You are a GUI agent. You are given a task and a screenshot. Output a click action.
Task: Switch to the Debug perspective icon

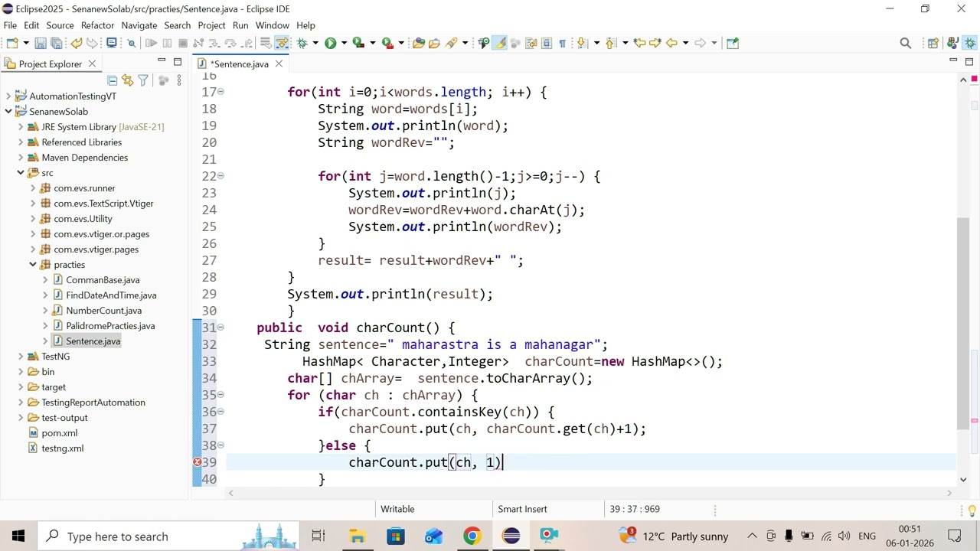pos(969,43)
